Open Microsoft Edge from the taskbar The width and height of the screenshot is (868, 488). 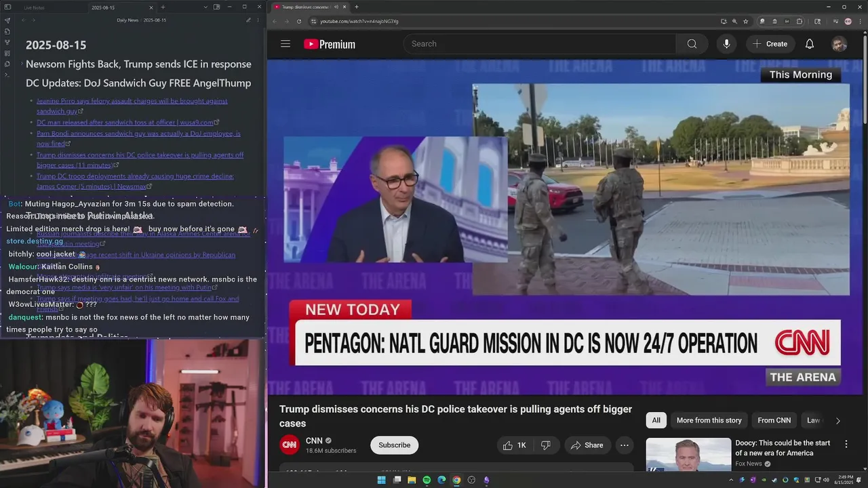tap(441, 480)
